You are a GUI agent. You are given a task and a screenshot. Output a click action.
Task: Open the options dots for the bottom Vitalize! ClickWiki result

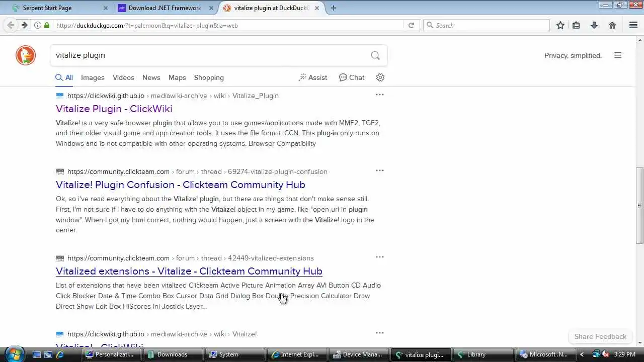380,333
